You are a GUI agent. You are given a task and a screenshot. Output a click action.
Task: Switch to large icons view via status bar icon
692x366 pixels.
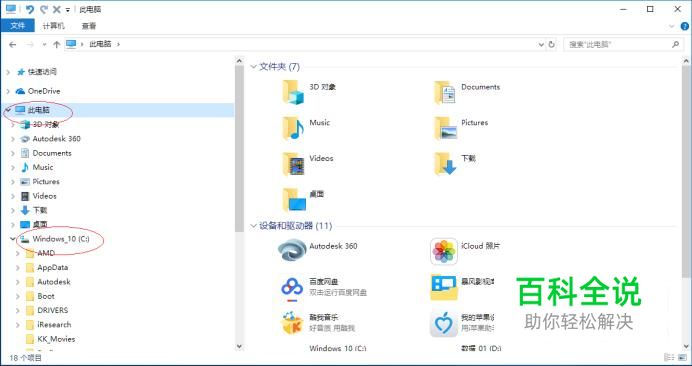(x=683, y=358)
